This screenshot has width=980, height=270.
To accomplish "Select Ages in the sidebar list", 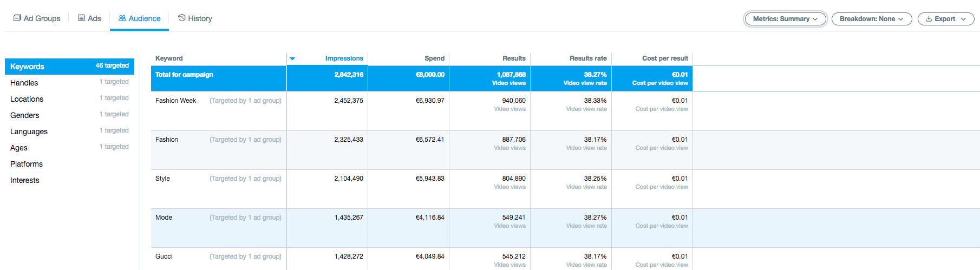I will tap(19, 148).
